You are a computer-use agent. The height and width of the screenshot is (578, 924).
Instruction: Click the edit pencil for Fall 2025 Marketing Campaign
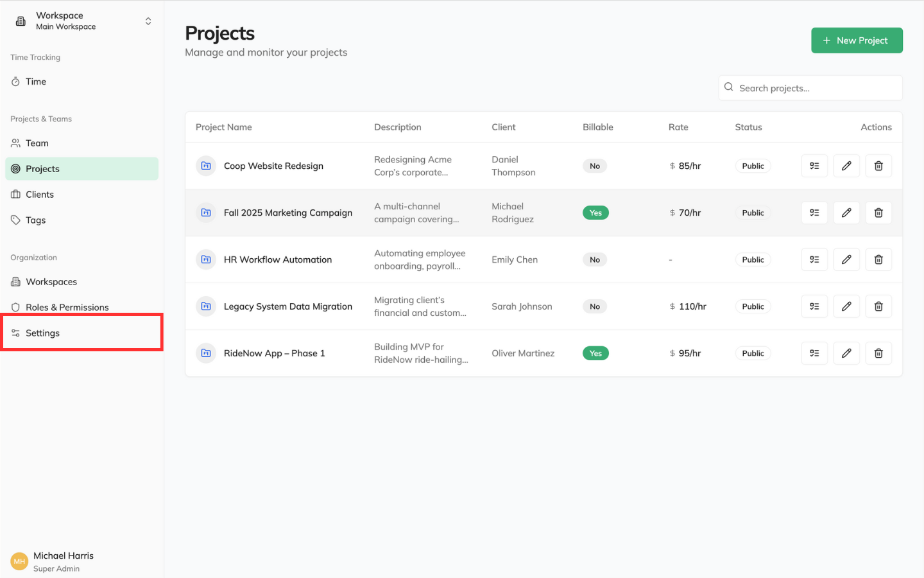pyautogui.click(x=846, y=213)
